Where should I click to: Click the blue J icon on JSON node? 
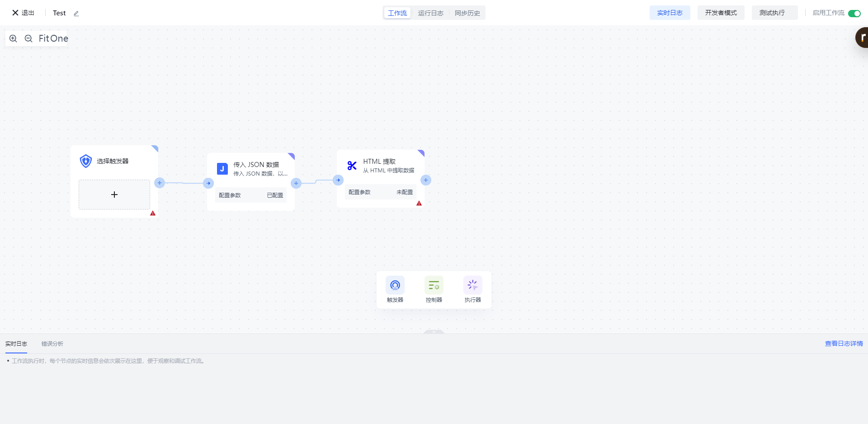point(222,169)
